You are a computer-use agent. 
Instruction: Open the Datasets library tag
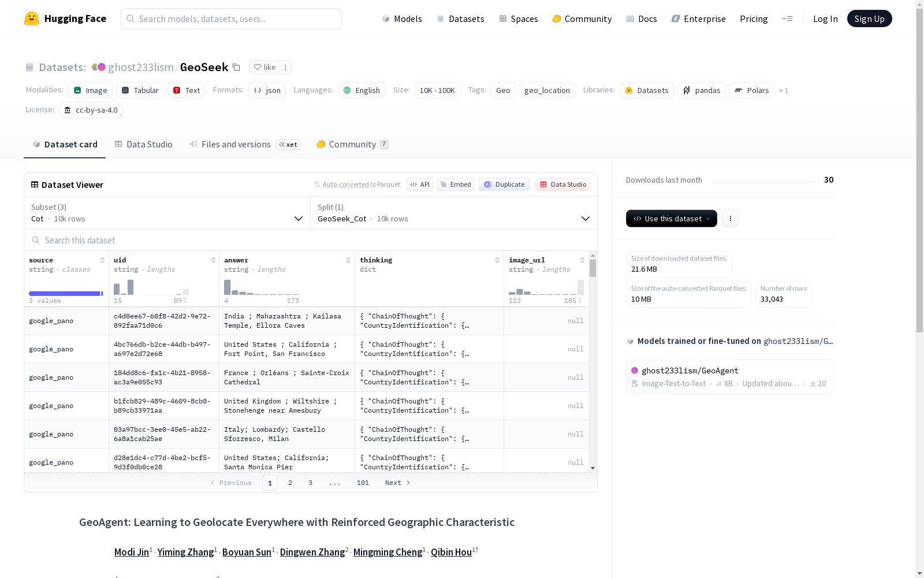647,90
